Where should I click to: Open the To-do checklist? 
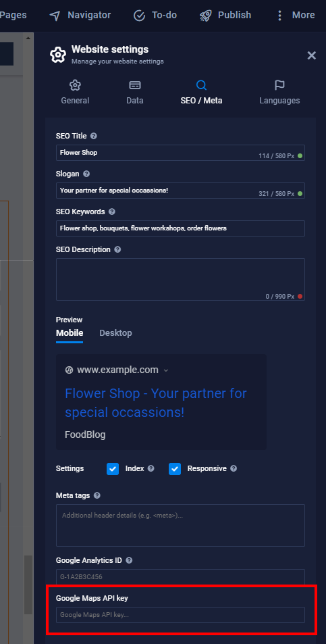[x=155, y=15]
